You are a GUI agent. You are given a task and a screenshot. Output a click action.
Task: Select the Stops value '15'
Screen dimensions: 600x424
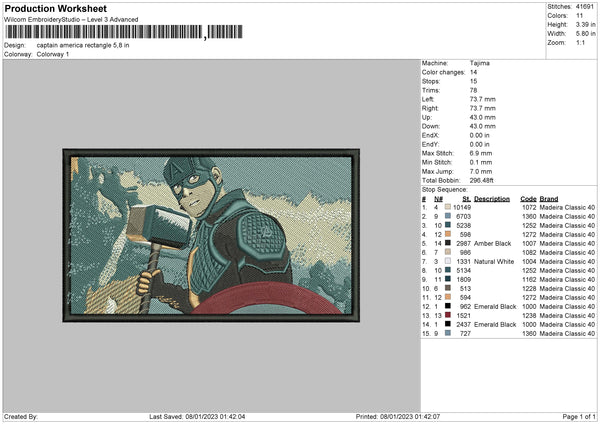click(x=473, y=81)
